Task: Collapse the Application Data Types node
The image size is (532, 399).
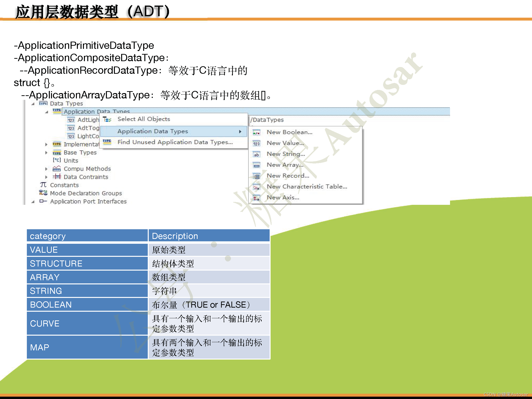Action: (x=47, y=112)
